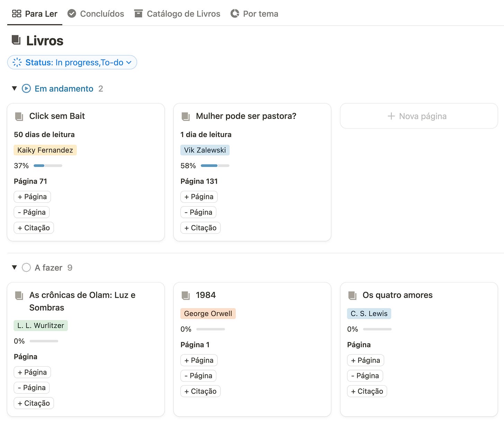This screenshot has height=423, width=504.
Task: Switch to the Por tema tab
Action: 254,14
